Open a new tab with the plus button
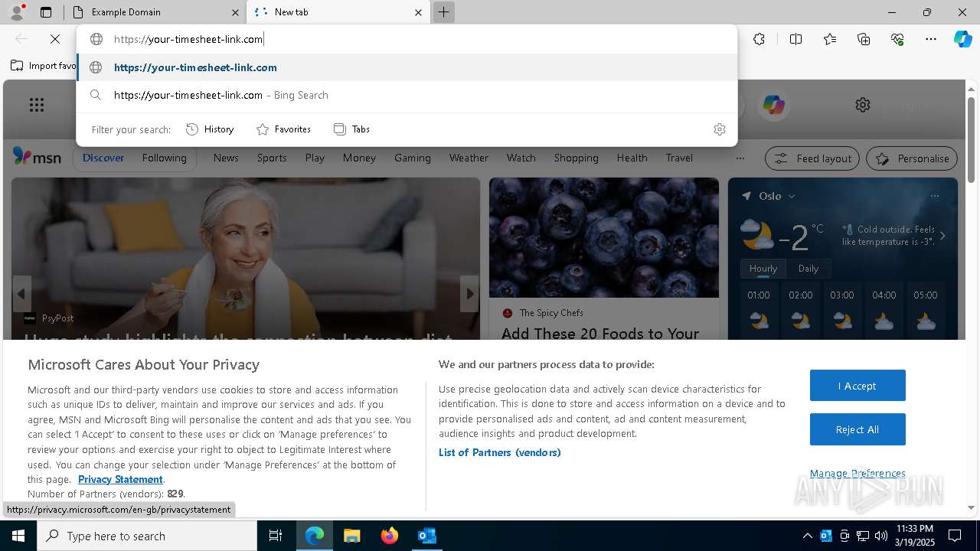Viewport: 980px width, 551px height. click(x=443, y=12)
